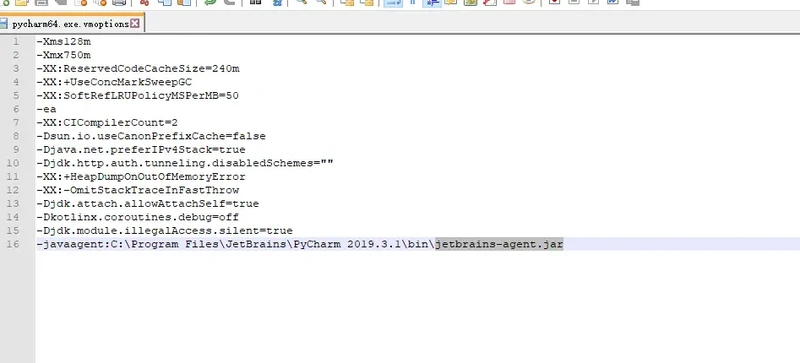Click line number 13 in margin
800x363 pixels.
[x=13, y=204]
